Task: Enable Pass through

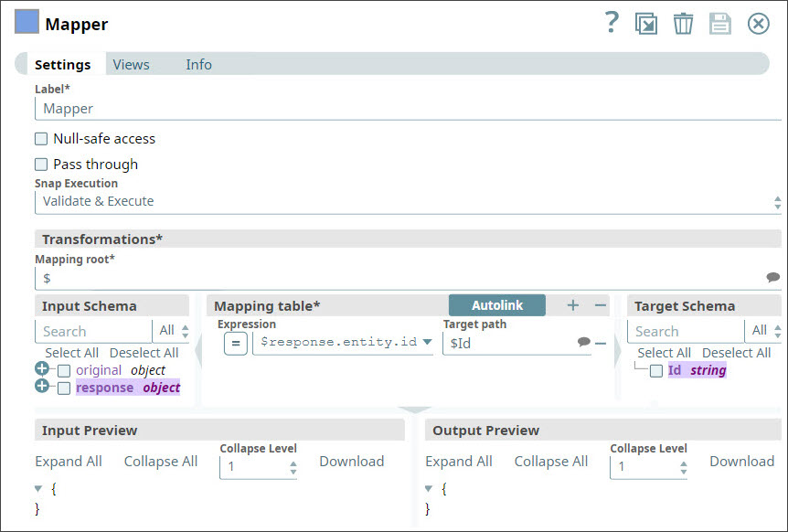Action: (38, 165)
